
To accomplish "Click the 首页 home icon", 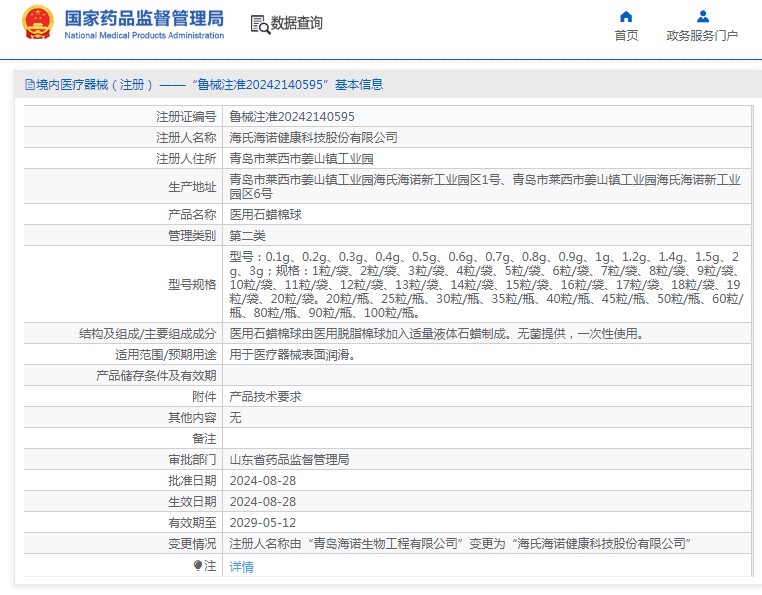I will tap(626, 17).
